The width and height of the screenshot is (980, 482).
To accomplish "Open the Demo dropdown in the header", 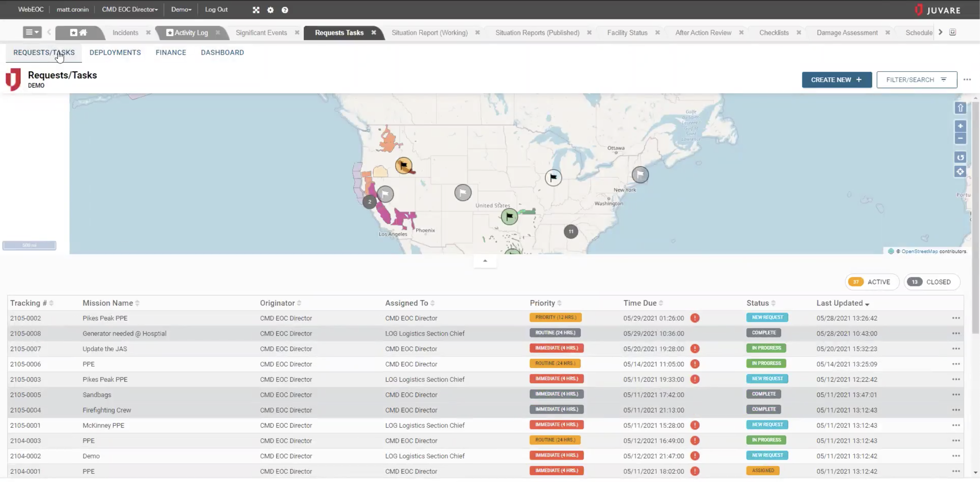I will (181, 10).
